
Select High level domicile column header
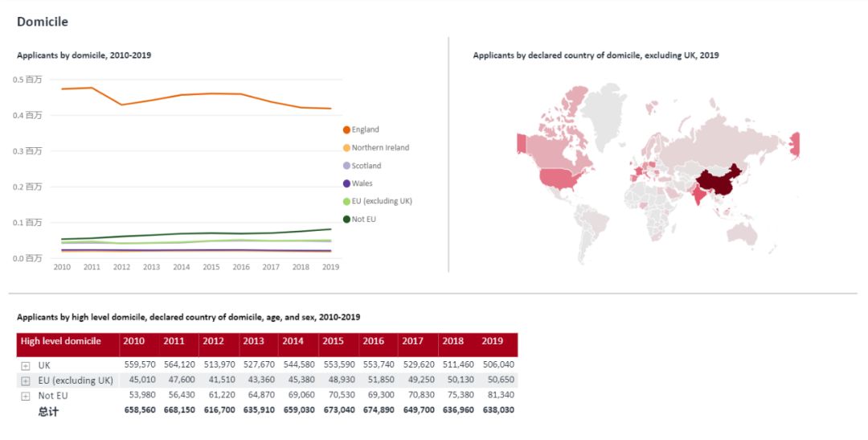coord(61,341)
